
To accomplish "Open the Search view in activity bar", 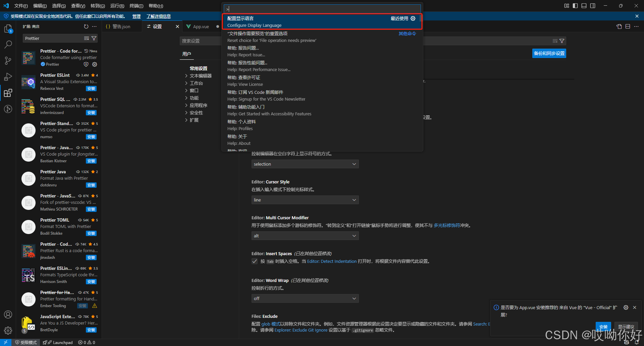I will tap(8, 44).
